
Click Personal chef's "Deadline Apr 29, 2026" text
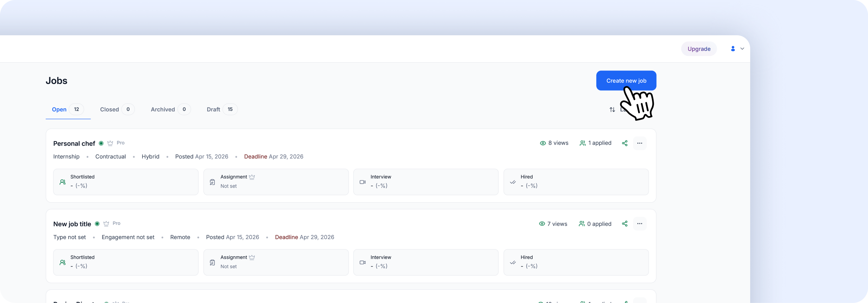[x=274, y=157]
